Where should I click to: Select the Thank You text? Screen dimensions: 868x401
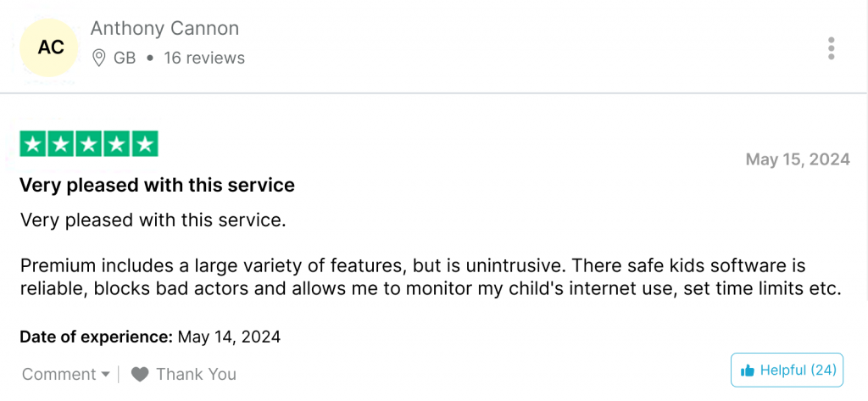[196, 375]
